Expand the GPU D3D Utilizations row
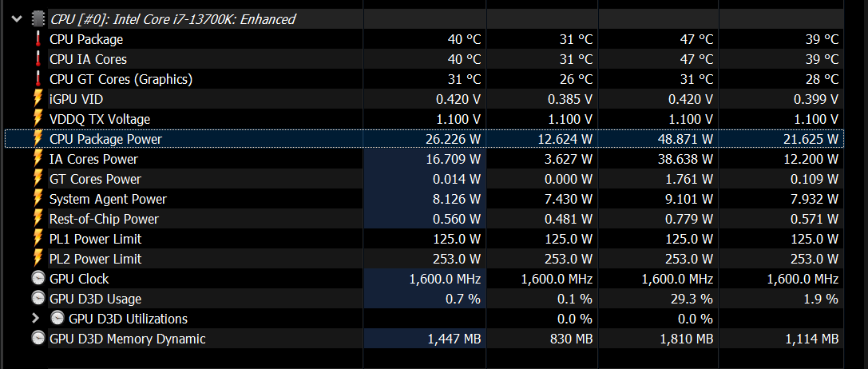This screenshot has height=369, width=868. coord(36,319)
